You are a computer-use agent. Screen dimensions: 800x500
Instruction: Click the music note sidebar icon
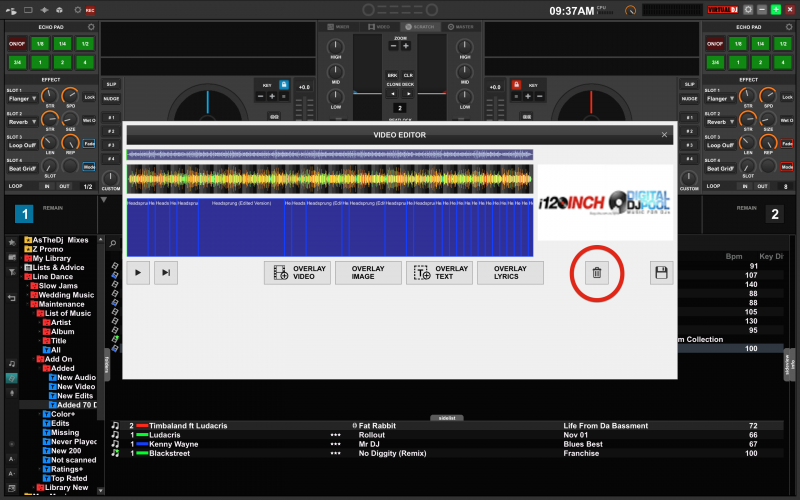(12, 364)
